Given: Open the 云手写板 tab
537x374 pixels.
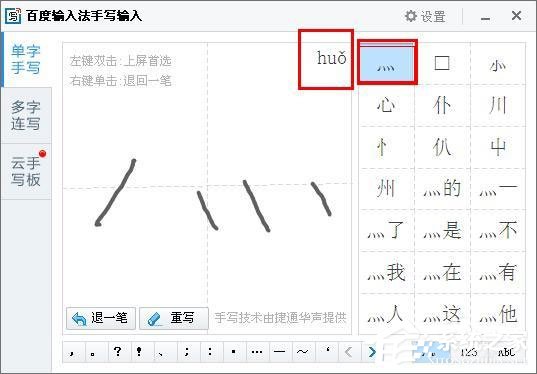Looking at the screenshot, I should point(26,171).
